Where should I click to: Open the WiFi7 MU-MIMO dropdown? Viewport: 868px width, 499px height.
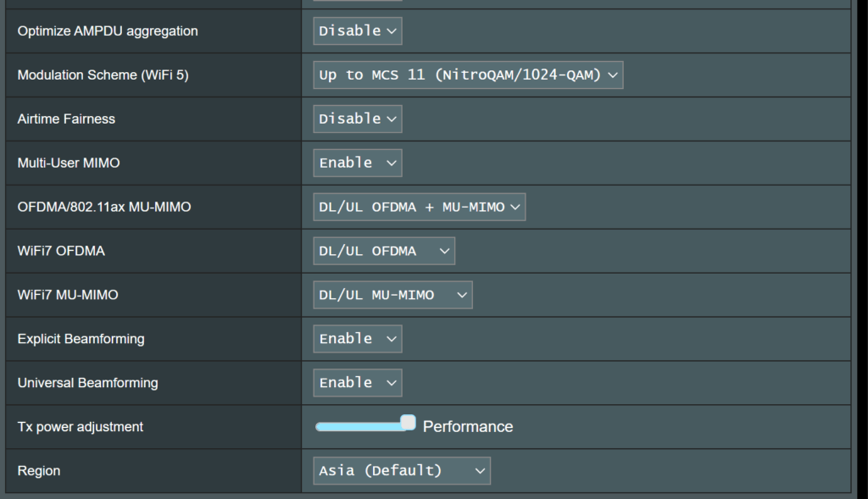(x=393, y=295)
